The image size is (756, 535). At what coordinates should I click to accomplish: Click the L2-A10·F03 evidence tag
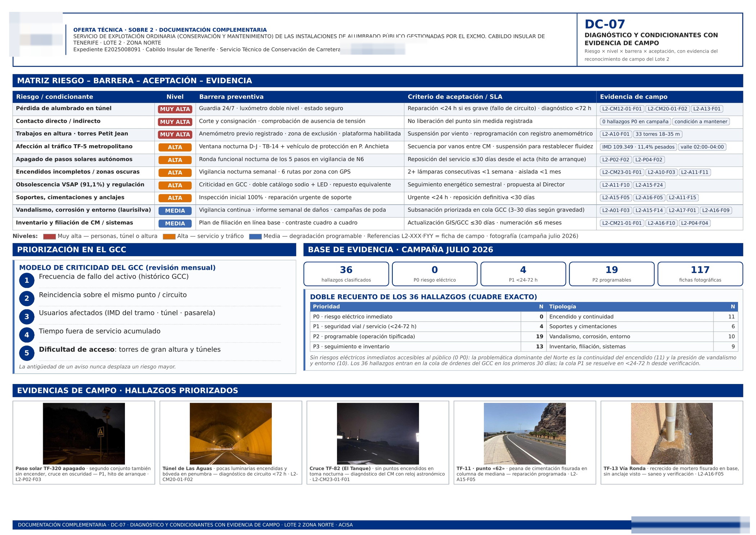coord(661,172)
